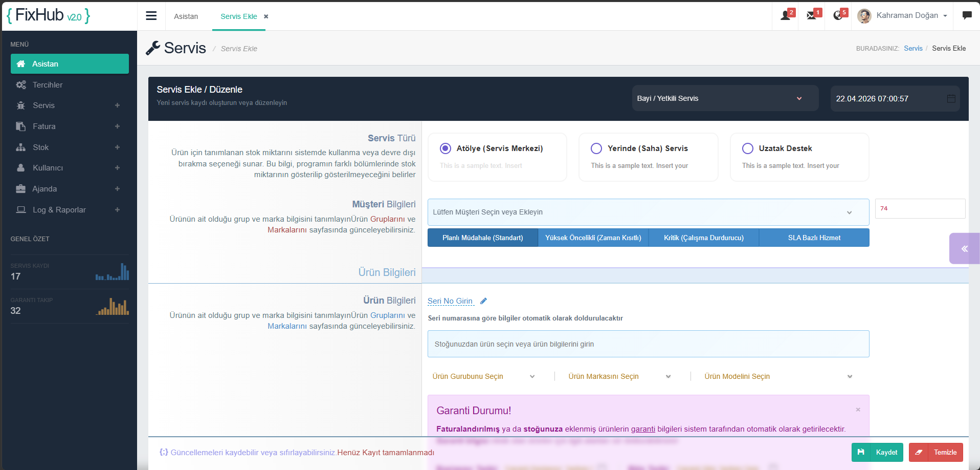Expand Servis submenu plus sign
This screenshot has width=980, height=470.
pos(117,105)
